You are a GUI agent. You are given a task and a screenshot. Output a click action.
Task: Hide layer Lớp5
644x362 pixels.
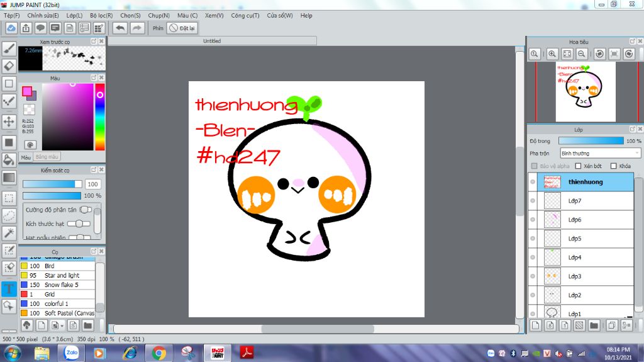click(533, 239)
